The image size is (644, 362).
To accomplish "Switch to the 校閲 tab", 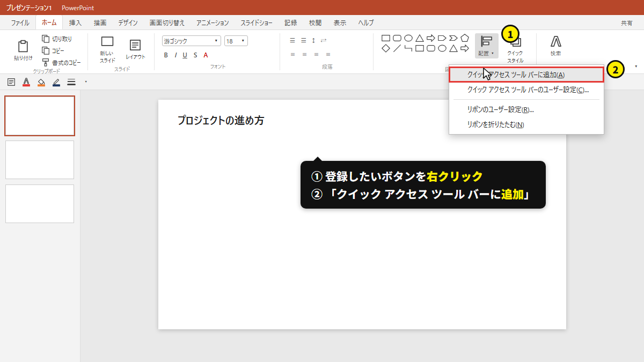I will pos(316,23).
